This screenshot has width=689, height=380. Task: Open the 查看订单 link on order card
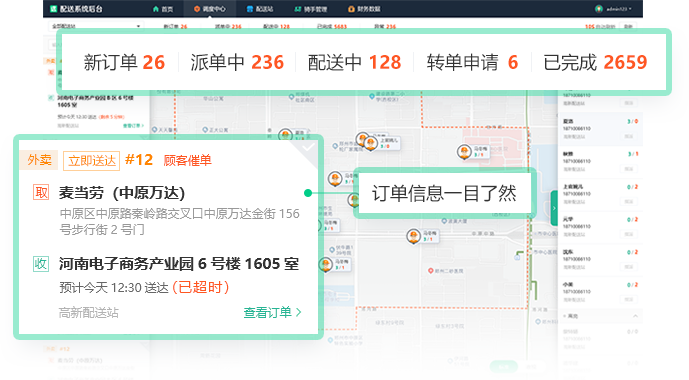(x=272, y=312)
